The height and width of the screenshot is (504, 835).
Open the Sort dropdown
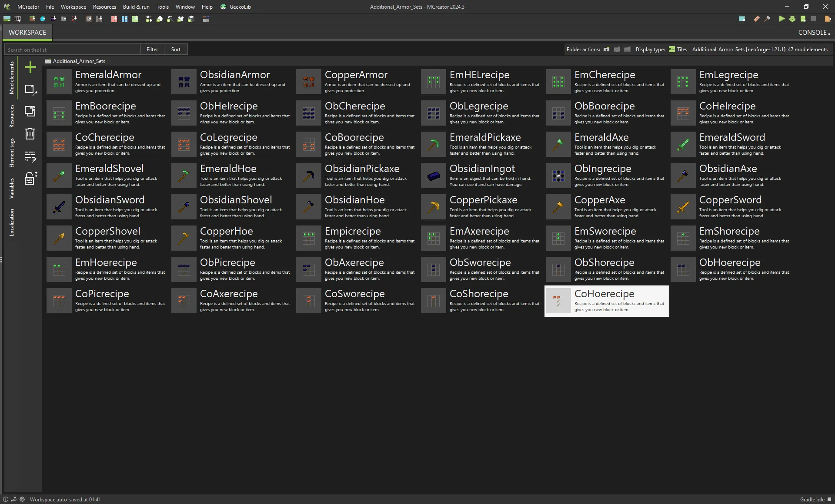[x=176, y=49]
